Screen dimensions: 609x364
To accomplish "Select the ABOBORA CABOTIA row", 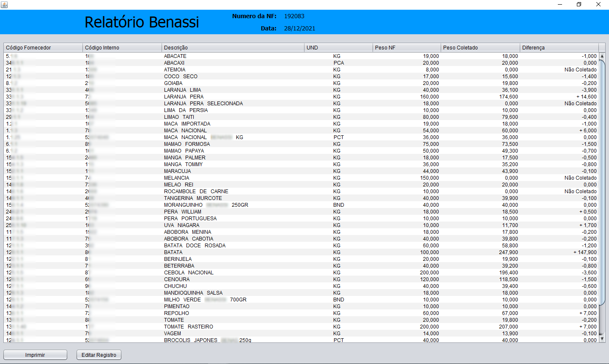I will pos(301,239).
